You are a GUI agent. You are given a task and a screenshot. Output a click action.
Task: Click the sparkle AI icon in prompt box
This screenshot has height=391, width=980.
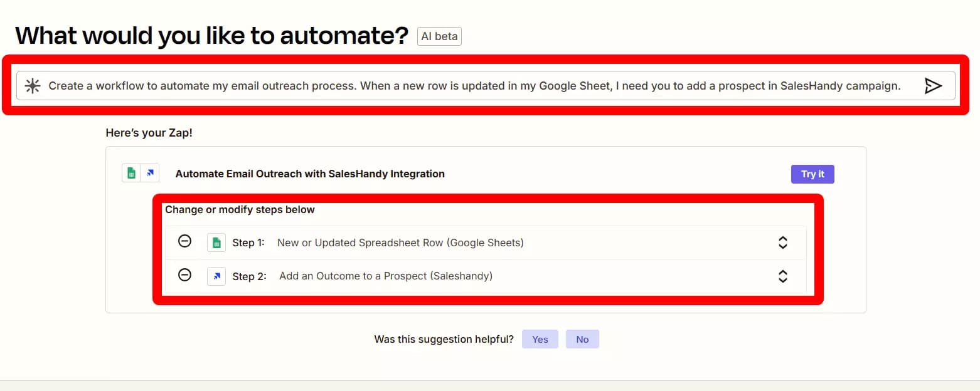coord(33,86)
